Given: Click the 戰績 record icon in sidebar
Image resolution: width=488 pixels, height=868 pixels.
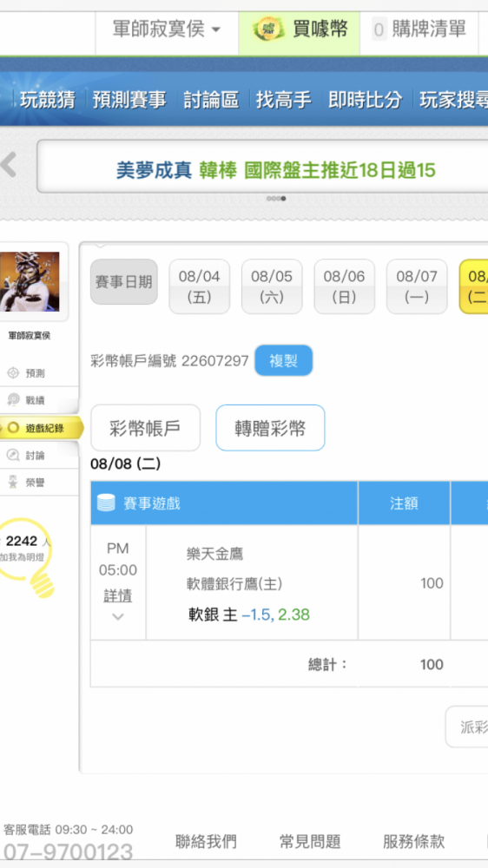Looking at the screenshot, I should pyautogui.click(x=13, y=399).
